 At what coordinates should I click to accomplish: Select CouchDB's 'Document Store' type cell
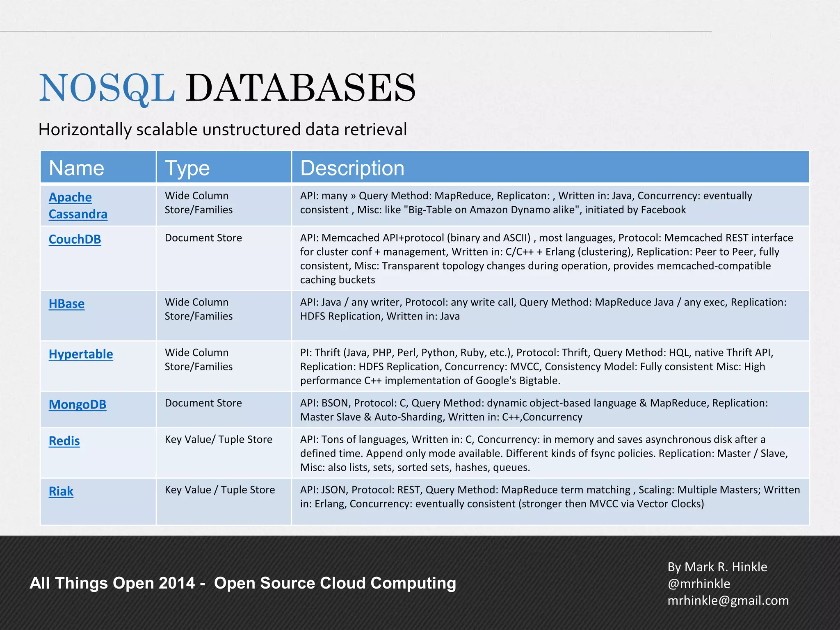coord(224,258)
